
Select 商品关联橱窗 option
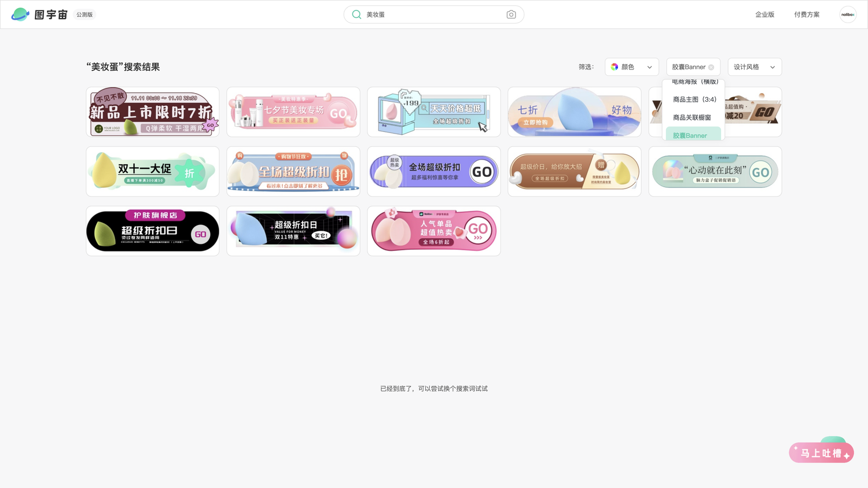pos(692,117)
